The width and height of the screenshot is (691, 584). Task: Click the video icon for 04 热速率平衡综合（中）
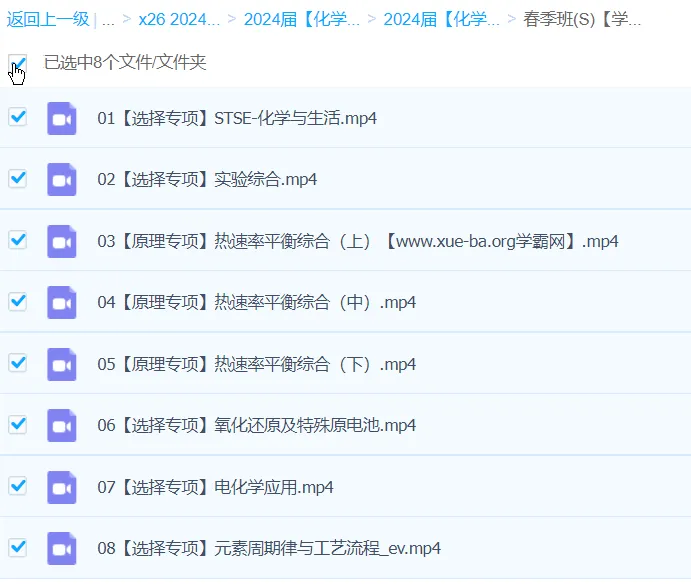point(62,302)
